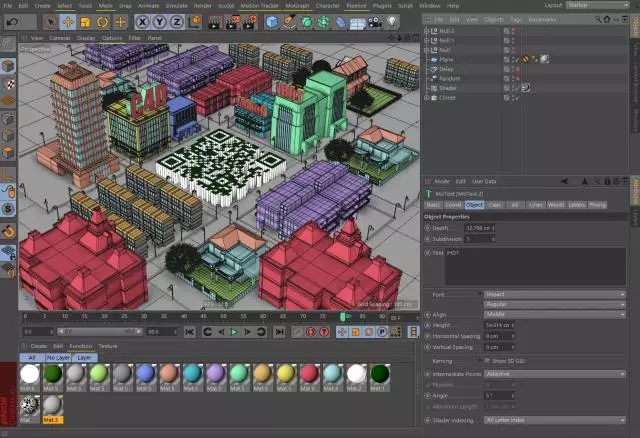Enable the Show 3D GUI checkbox

[487, 360]
